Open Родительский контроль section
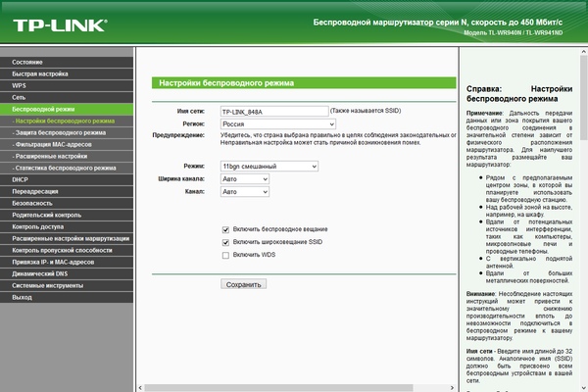Screen dimensions: 588x392 point(67,215)
